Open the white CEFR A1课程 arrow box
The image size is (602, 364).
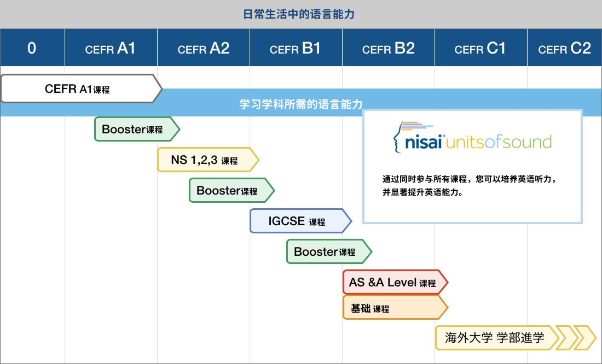(78, 89)
